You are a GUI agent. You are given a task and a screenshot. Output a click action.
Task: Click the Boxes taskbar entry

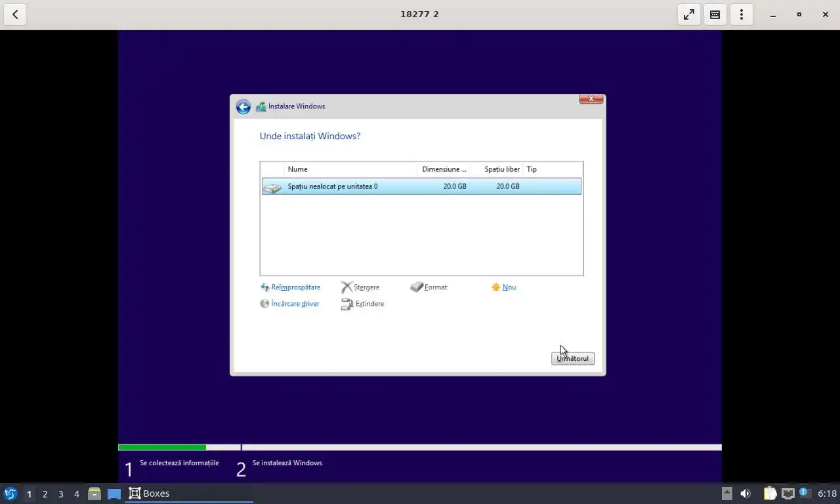(189, 493)
